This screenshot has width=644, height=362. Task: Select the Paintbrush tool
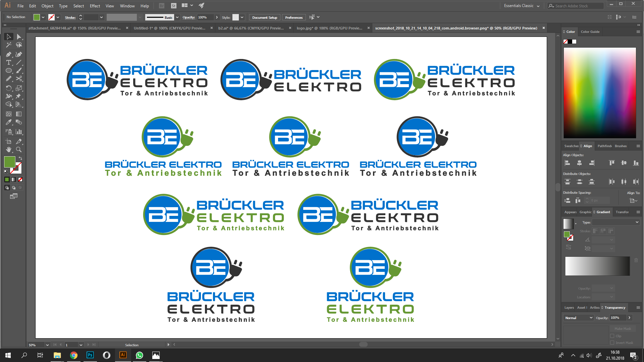pyautogui.click(x=19, y=71)
